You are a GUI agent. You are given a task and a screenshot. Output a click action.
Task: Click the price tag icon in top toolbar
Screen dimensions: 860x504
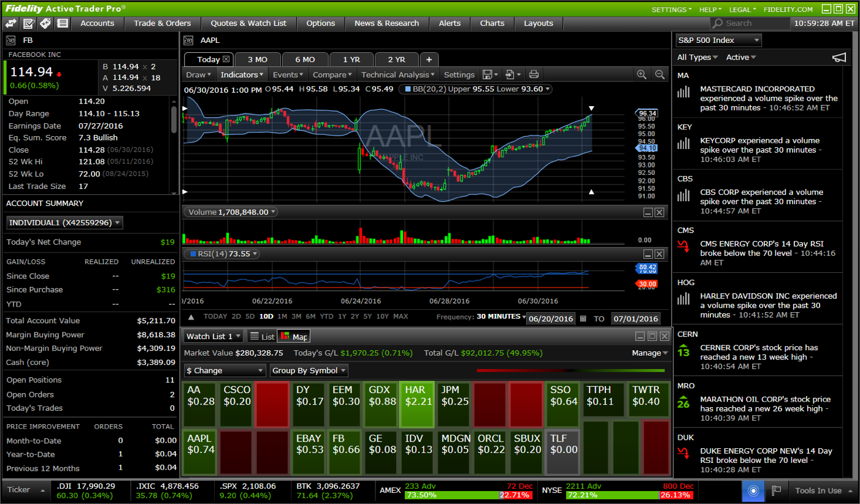tap(45, 23)
